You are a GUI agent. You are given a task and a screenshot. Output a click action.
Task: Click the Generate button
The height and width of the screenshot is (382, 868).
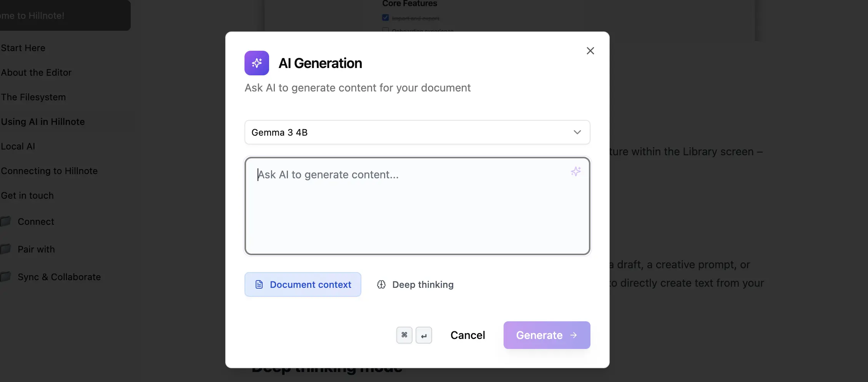(x=546, y=335)
